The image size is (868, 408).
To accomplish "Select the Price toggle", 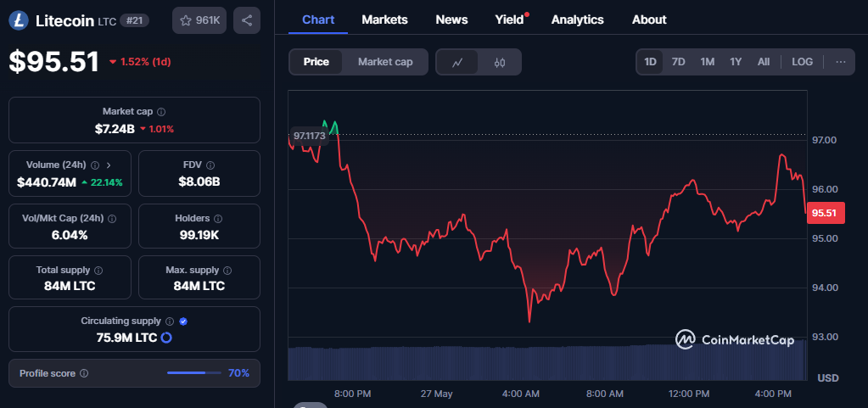I will [316, 62].
